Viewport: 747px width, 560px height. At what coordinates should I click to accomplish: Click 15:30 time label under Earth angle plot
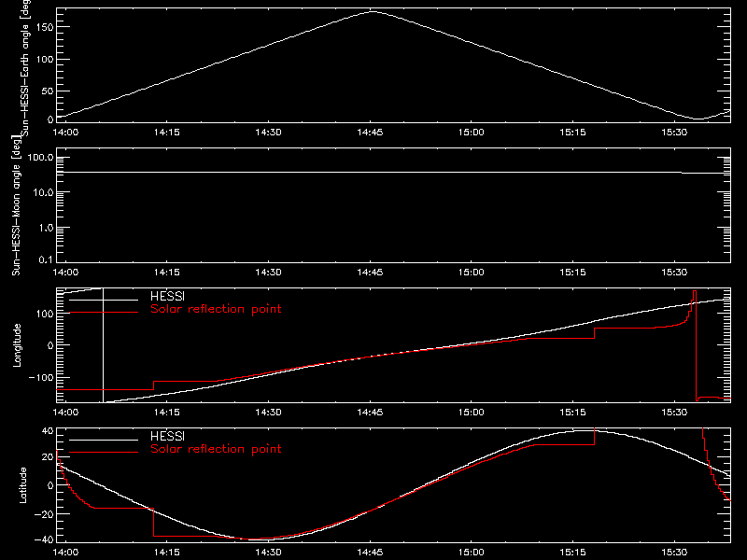pos(674,133)
